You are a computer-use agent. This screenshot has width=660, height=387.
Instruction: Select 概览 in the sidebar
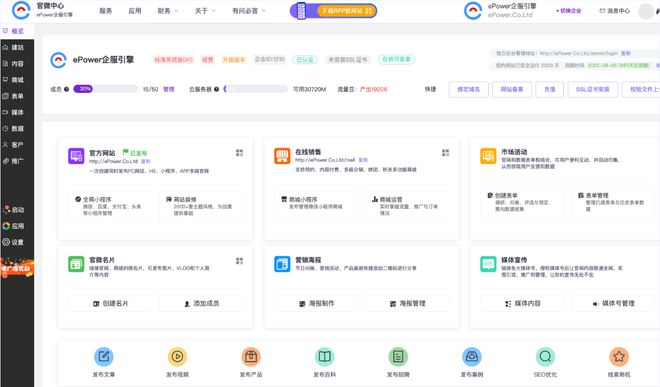(17, 31)
